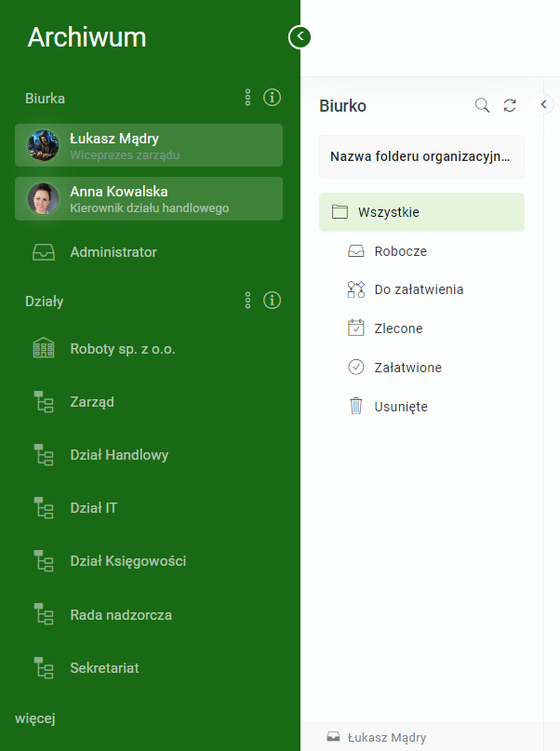Show more items via więcej link
The height and width of the screenshot is (751, 560).
(35, 718)
